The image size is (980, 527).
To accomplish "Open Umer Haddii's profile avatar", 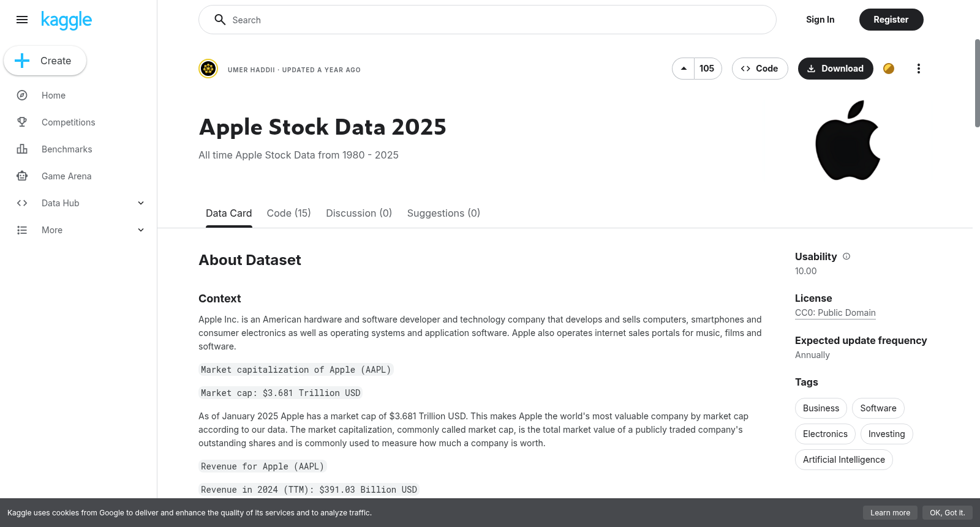I will coord(208,69).
